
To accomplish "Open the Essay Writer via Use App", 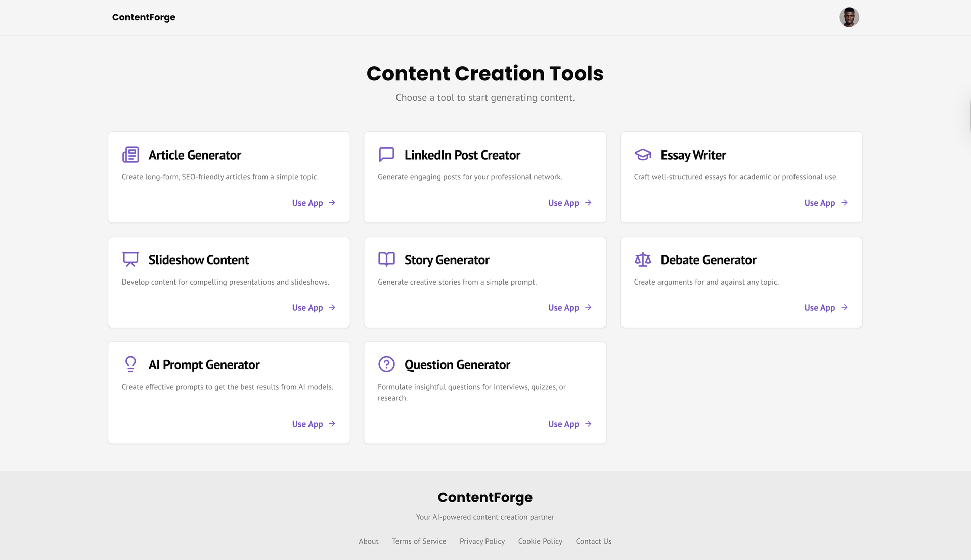I will pos(819,203).
